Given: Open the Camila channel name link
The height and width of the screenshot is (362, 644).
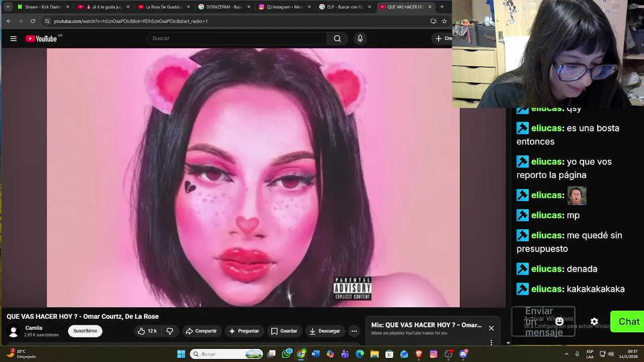Looking at the screenshot, I should click(34, 328).
